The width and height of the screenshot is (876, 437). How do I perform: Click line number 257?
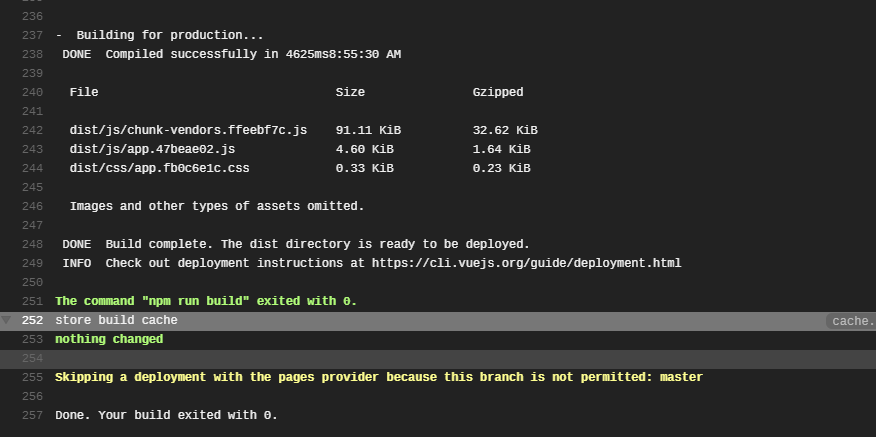(32, 415)
